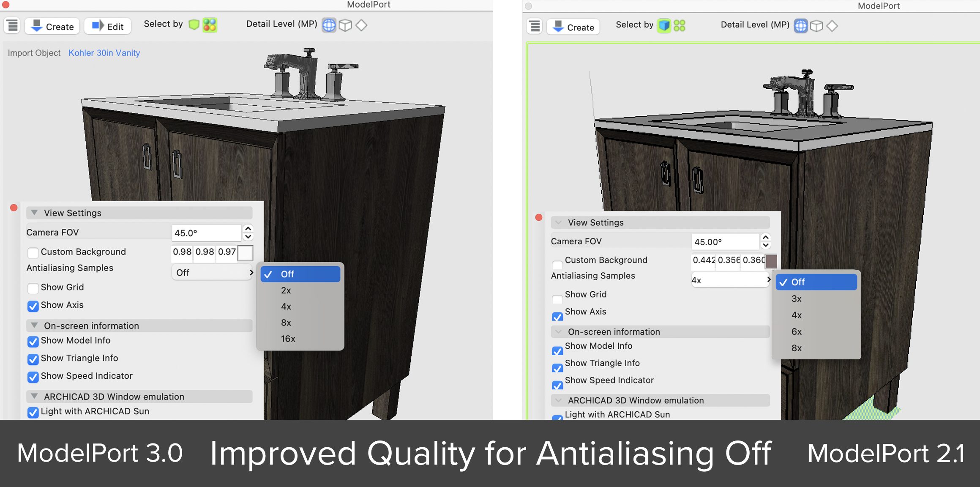This screenshot has width=980, height=487.
Task: Open the hamburger list menu icon
Action: click(x=11, y=25)
